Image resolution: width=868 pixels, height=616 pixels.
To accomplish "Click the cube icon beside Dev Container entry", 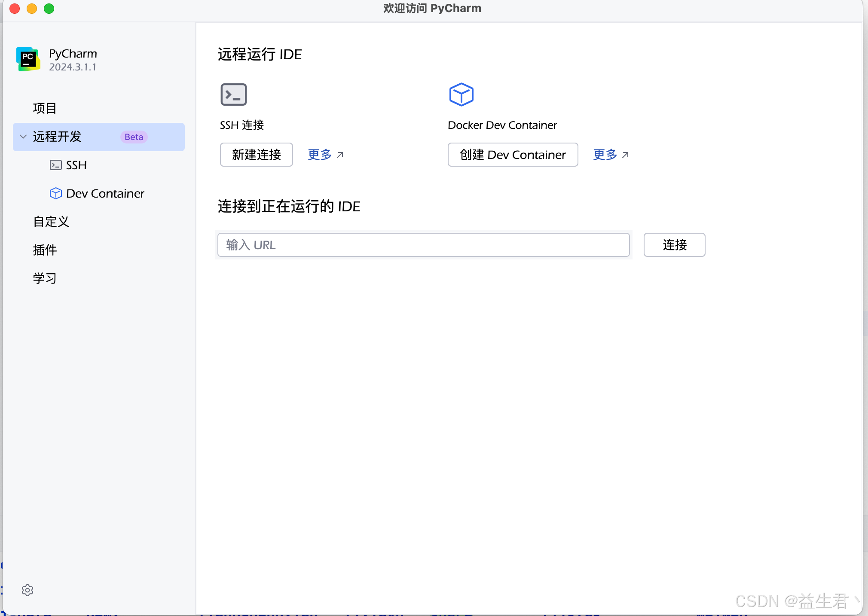I will [55, 193].
